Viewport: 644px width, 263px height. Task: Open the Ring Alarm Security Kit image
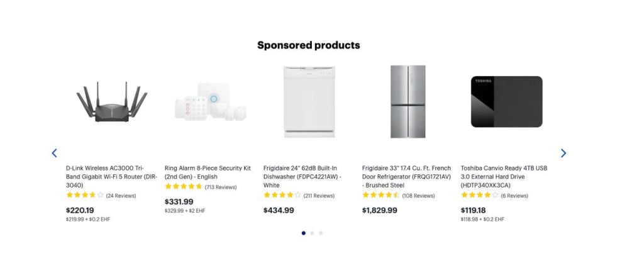210,102
